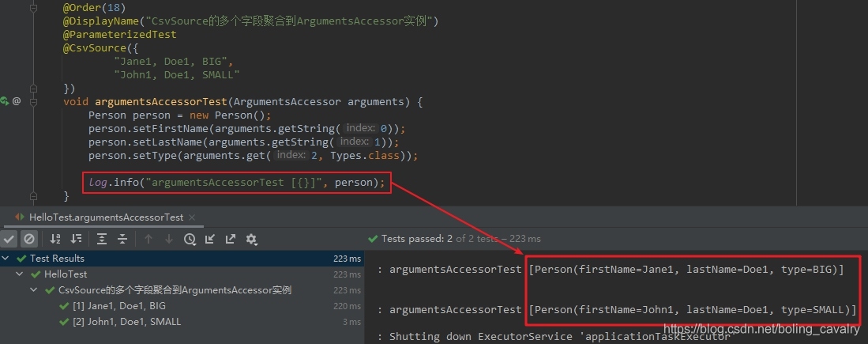Screen dimensions: 868x344
Task: Toggle the Show Ignored tests button
Action: (x=28, y=240)
